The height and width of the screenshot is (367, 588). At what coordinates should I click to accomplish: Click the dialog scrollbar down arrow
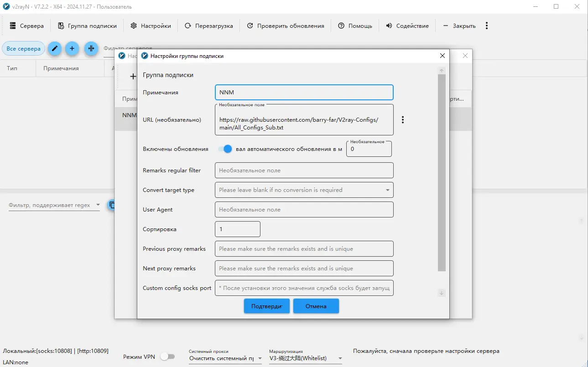point(442,293)
